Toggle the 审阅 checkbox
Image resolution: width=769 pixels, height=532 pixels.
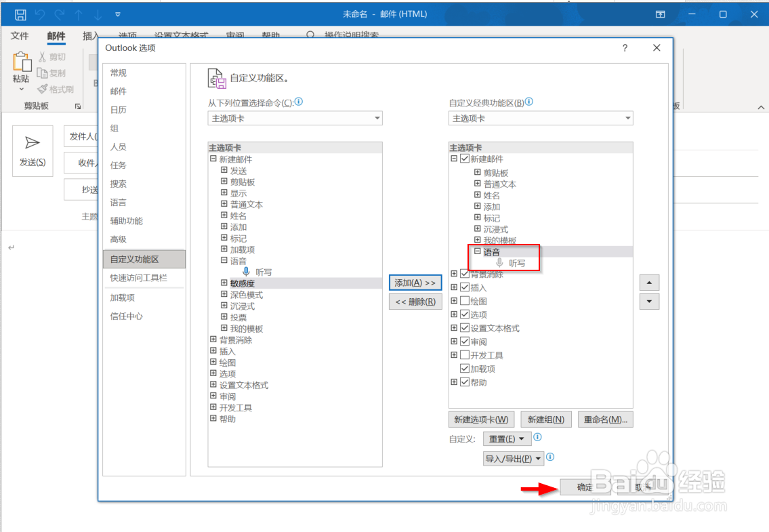pyautogui.click(x=465, y=341)
